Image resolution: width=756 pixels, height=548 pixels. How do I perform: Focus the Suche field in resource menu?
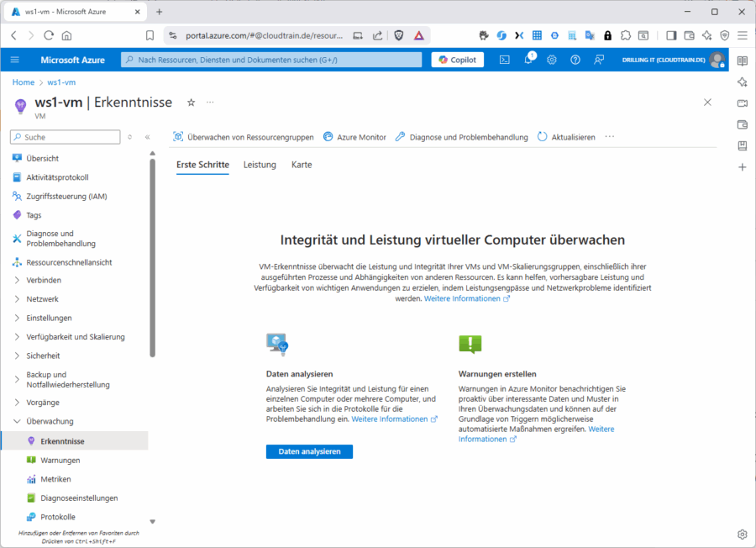65,137
